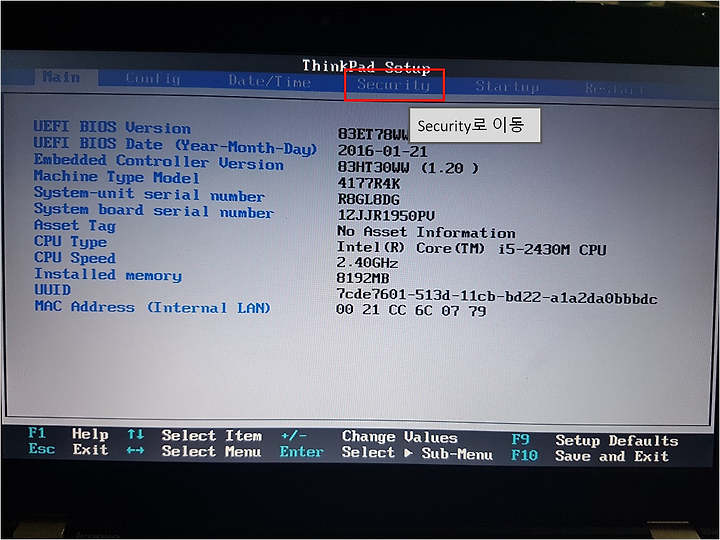Select the Installed memory label
The image size is (720, 540).
click(x=108, y=275)
